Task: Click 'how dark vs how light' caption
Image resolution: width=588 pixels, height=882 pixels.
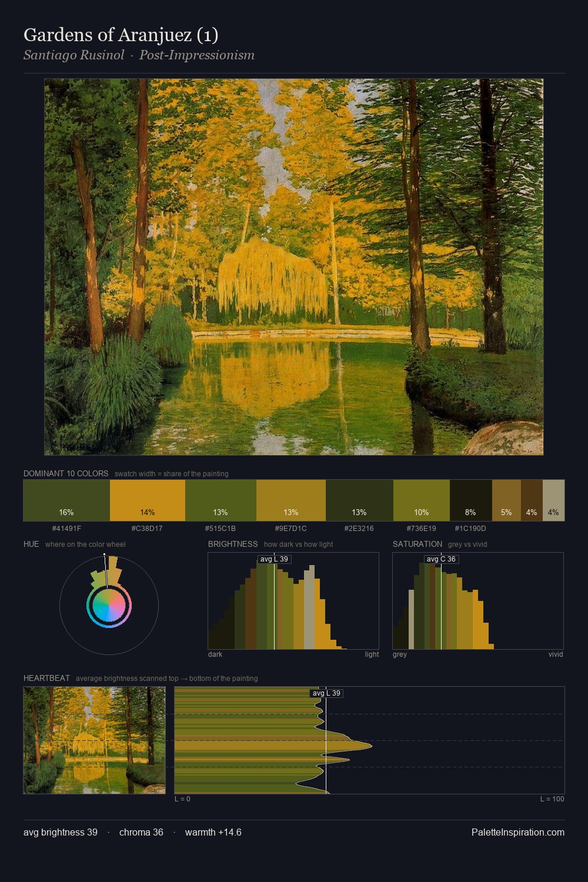Action: (x=298, y=544)
